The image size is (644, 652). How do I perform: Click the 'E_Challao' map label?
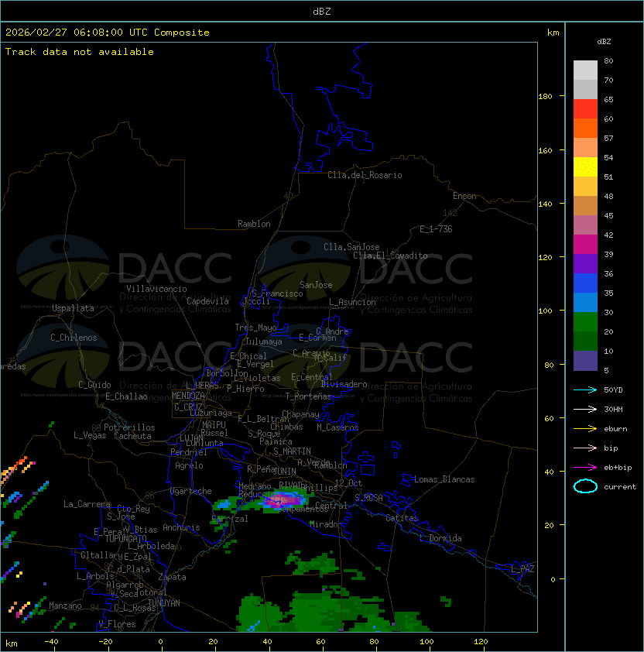click(126, 396)
